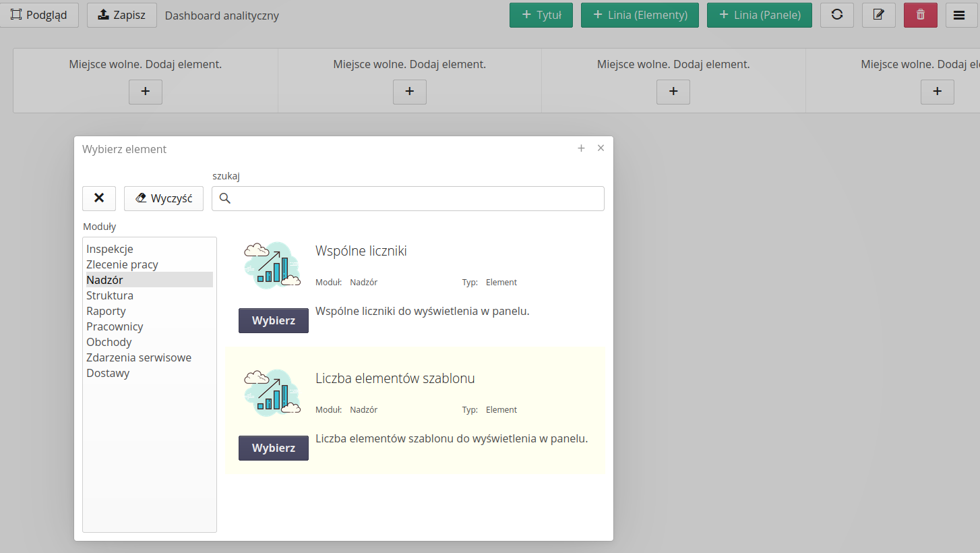Save dashboard with the Zapisz button
Image resolution: width=980 pixels, height=553 pixels.
[122, 15]
